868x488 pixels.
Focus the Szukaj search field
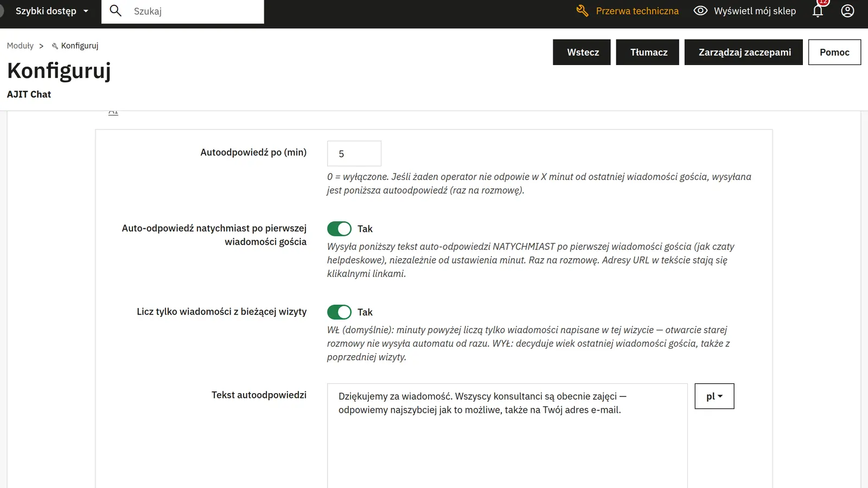pyautogui.click(x=195, y=11)
